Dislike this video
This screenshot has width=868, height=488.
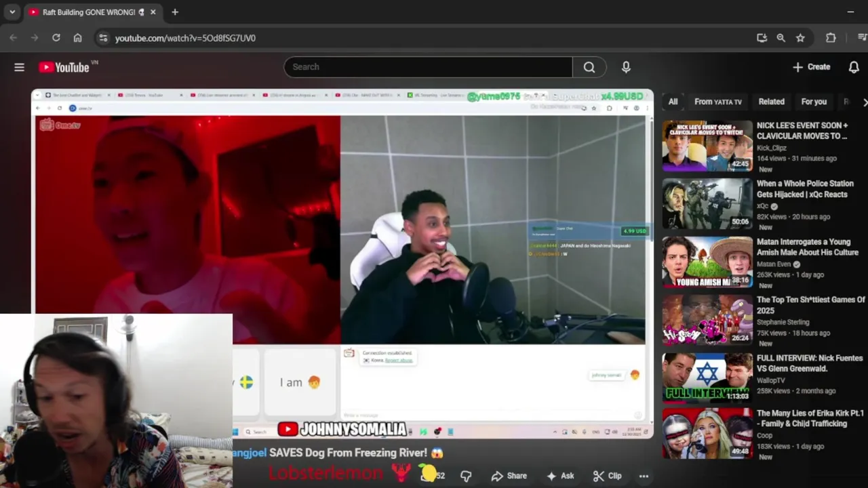[x=466, y=476]
